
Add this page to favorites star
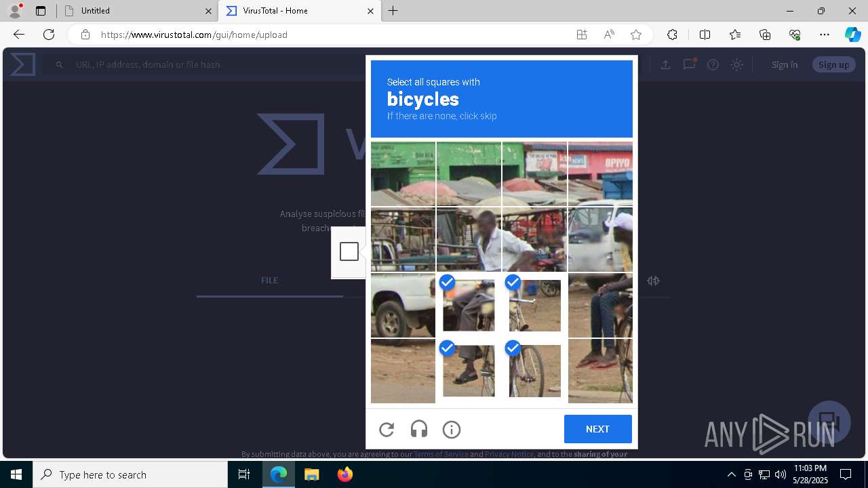click(x=636, y=35)
